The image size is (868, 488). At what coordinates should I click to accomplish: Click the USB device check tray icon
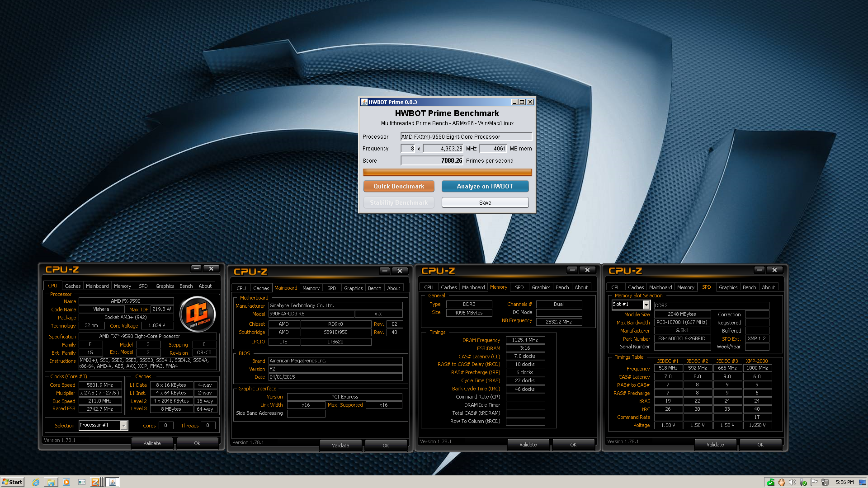click(x=803, y=482)
